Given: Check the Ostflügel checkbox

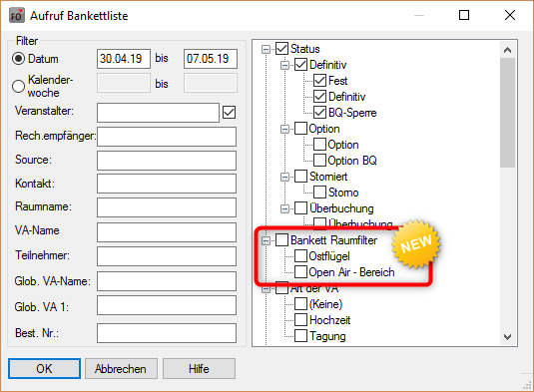Looking at the screenshot, I should click(300, 256).
